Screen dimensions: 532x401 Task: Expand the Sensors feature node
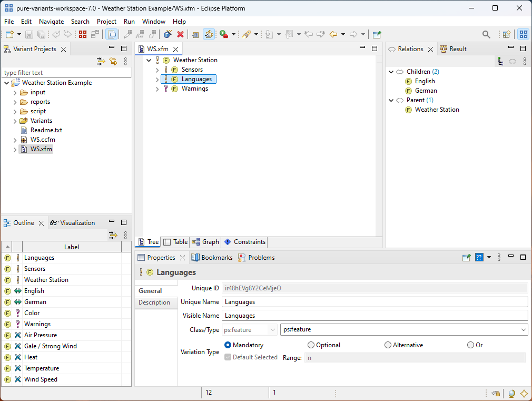[157, 70]
